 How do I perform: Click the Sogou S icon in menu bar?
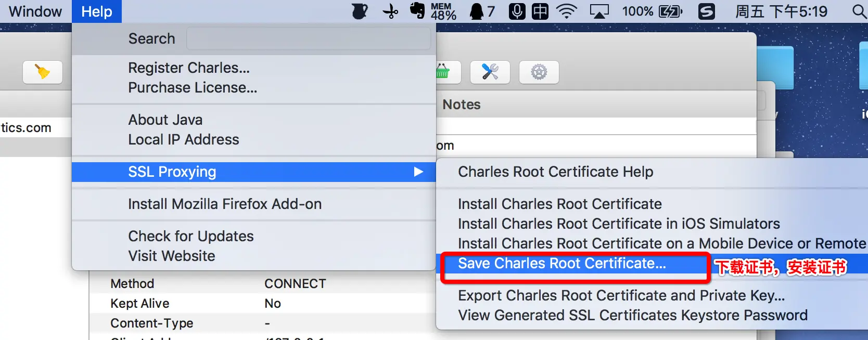(x=706, y=11)
